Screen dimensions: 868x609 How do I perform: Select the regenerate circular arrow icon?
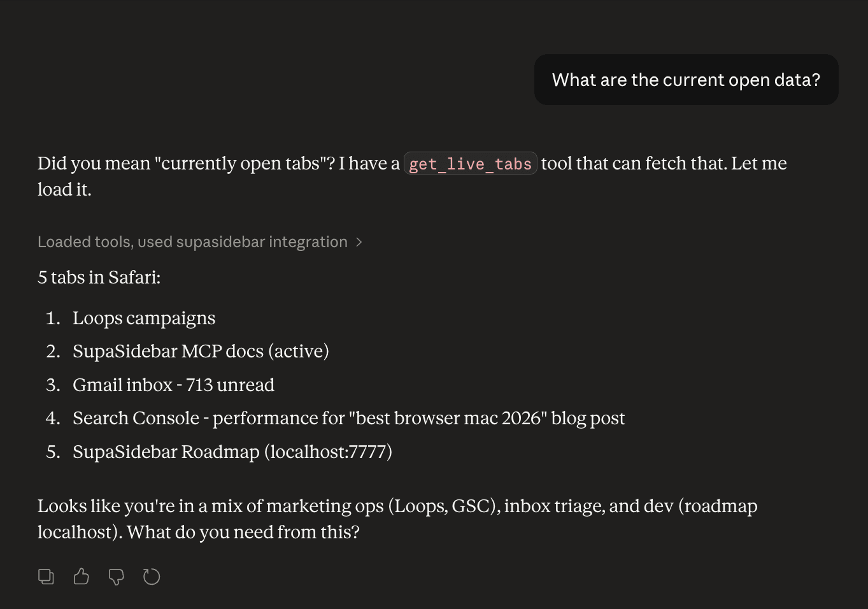[x=151, y=577]
